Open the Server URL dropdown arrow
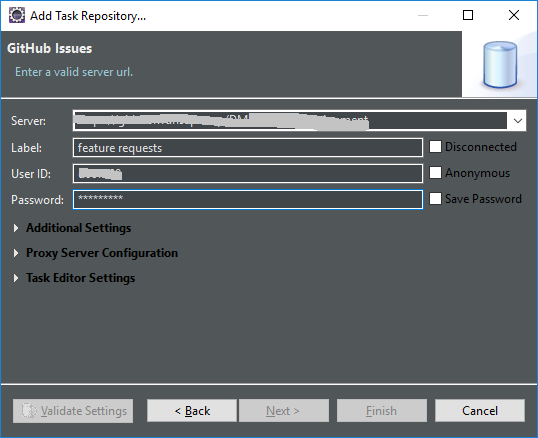This screenshot has height=438, width=538. coord(517,121)
